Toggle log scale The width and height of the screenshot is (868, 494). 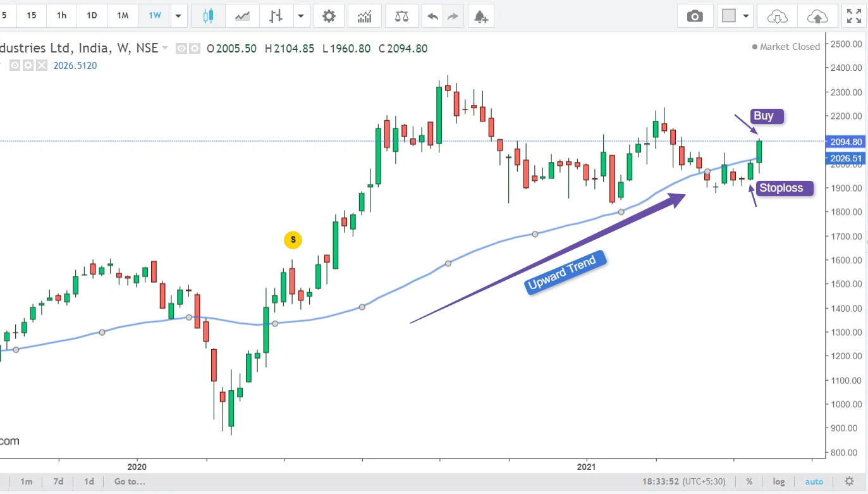[x=778, y=481]
